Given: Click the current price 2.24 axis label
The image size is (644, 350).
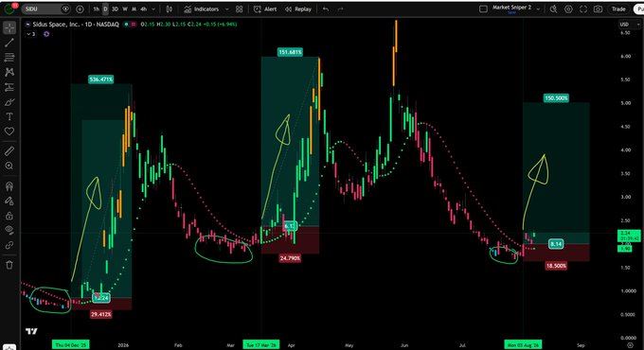Looking at the screenshot, I should (x=629, y=236).
